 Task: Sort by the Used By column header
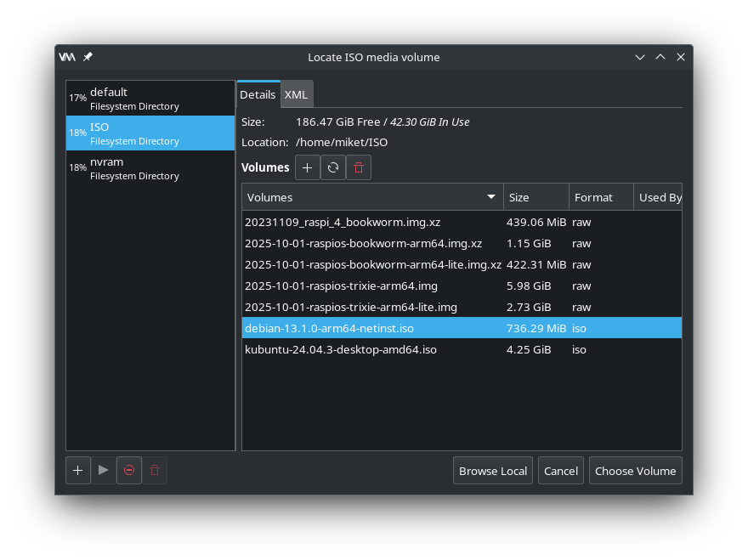(x=658, y=197)
